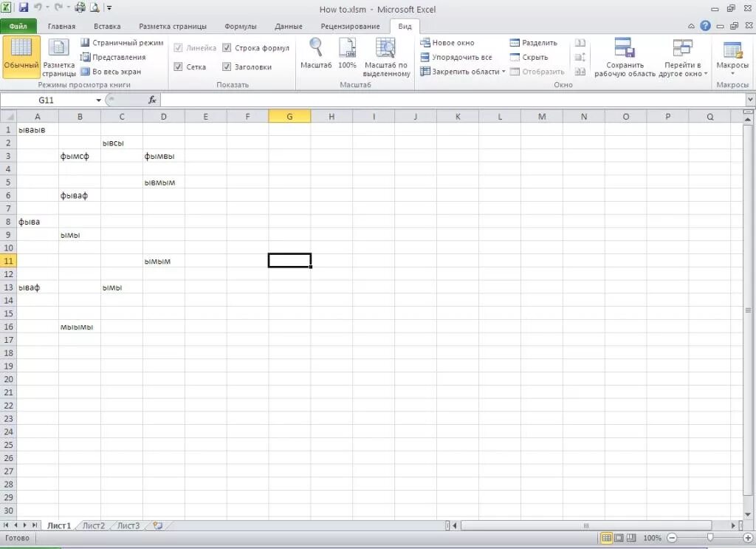Toggle the Сетка gridlines checkbox

pyautogui.click(x=178, y=67)
